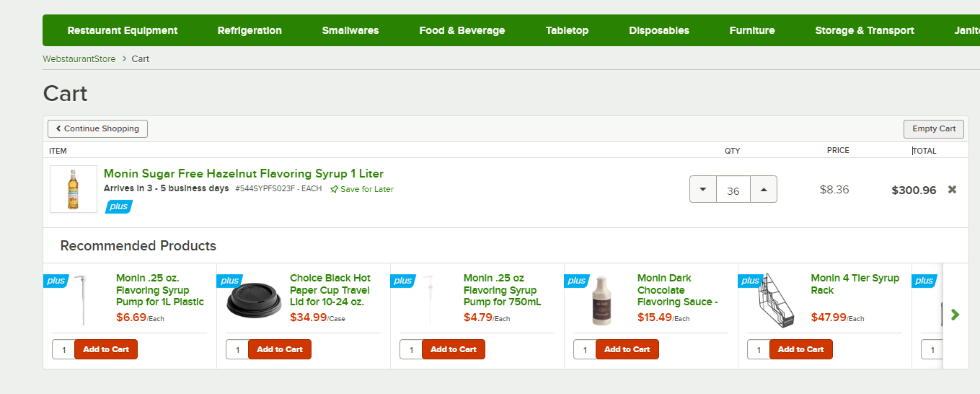This screenshot has width=980, height=394.
Task: Show next recommended products with the green arrow
Action: [x=955, y=315]
